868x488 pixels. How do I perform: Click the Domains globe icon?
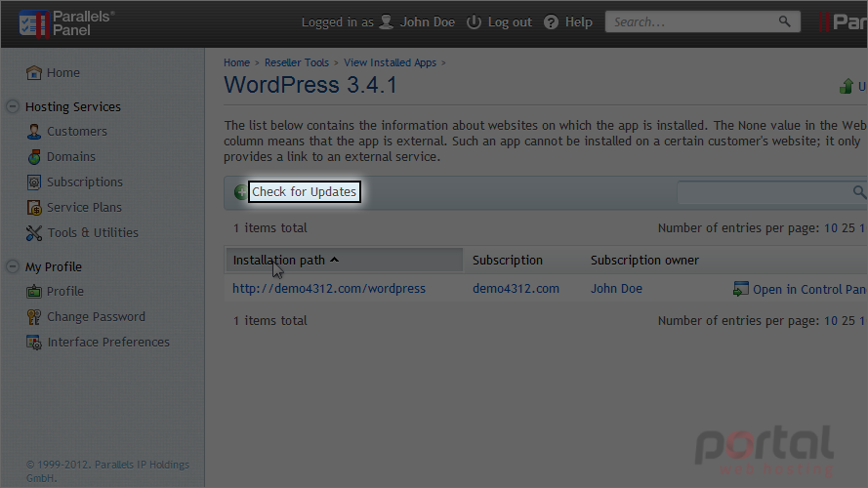pyautogui.click(x=34, y=156)
